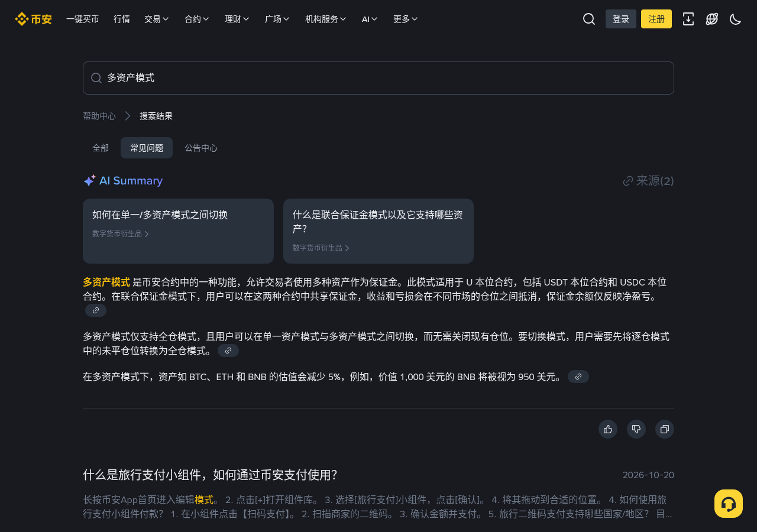Screen dimensions: 757x532
Task: Click the highlighted 多资产模式 keyword in summary
Action: (106, 282)
